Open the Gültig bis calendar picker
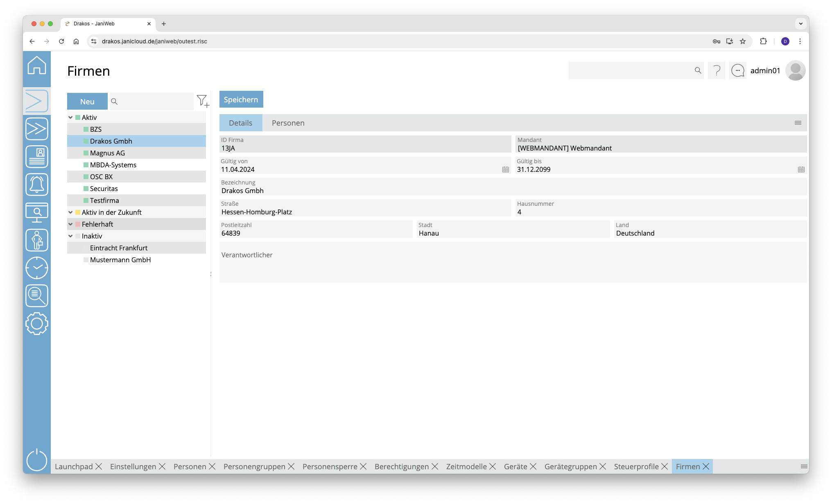The height and width of the screenshot is (504, 832). click(801, 169)
